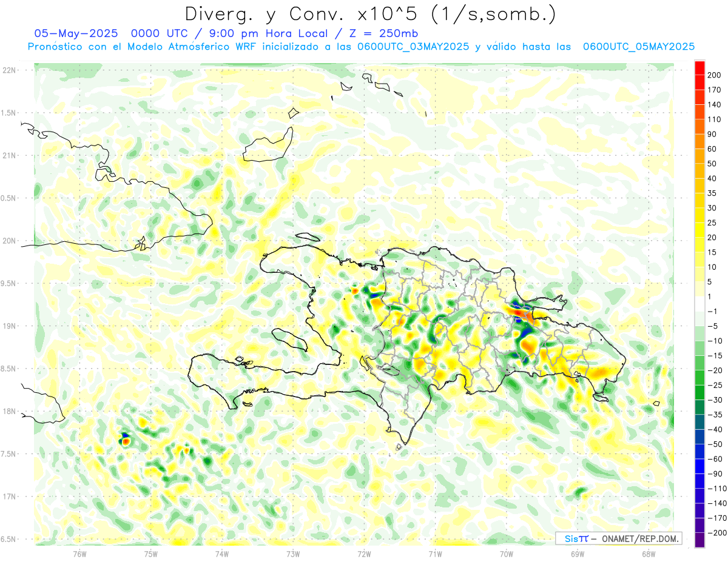
Task: Click the '-140' colorbar label
Action: click(716, 503)
